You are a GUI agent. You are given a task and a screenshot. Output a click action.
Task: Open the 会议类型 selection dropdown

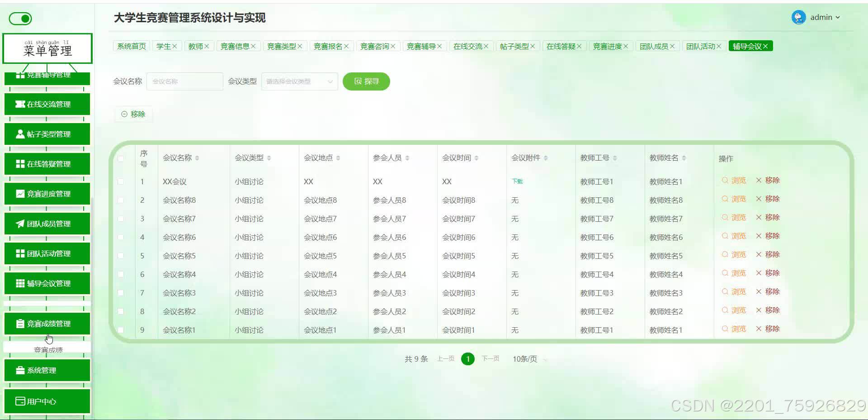(x=299, y=81)
